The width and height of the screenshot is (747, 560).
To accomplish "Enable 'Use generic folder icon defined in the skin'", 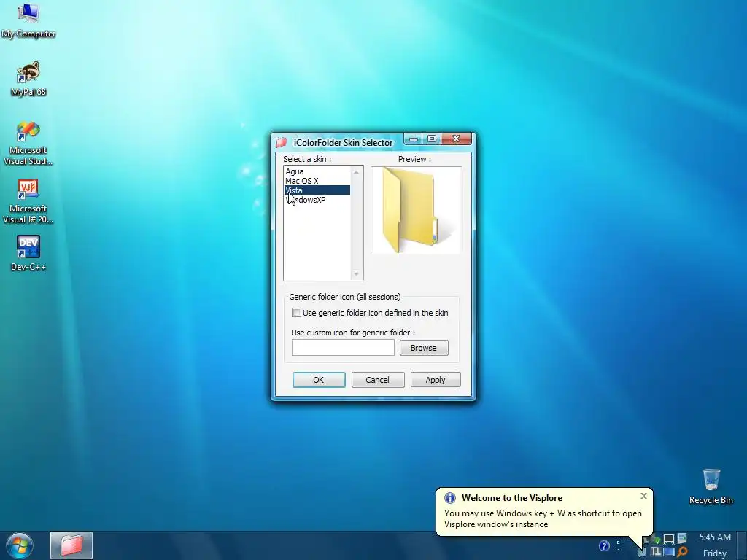I will click(296, 313).
